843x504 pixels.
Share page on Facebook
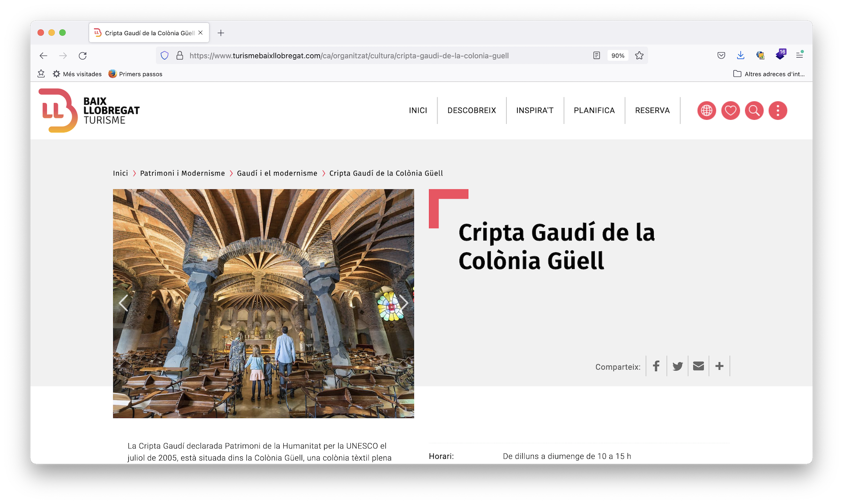(x=656, y=366)
